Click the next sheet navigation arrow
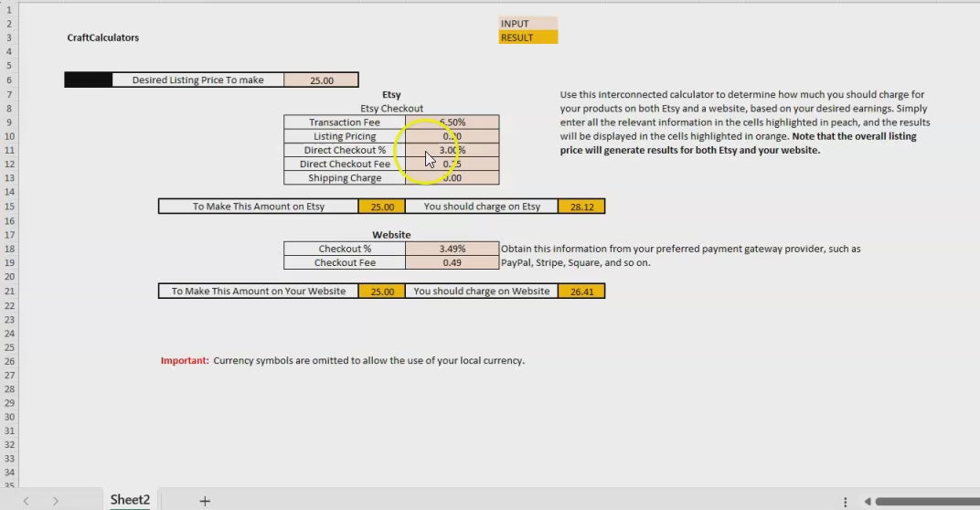This screenshot has width=980, height=510. (x=56, y=501)
